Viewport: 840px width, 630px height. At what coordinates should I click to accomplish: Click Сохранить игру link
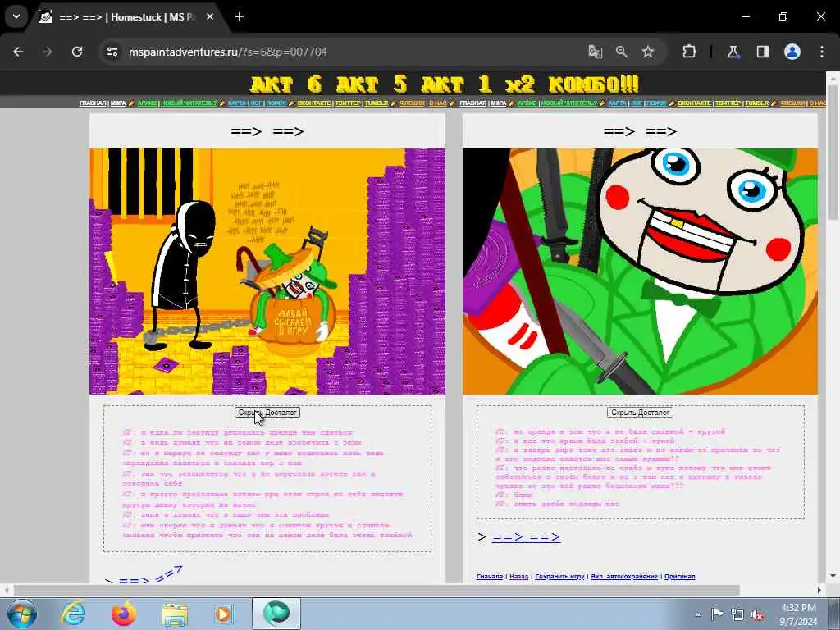click(559, 577)
